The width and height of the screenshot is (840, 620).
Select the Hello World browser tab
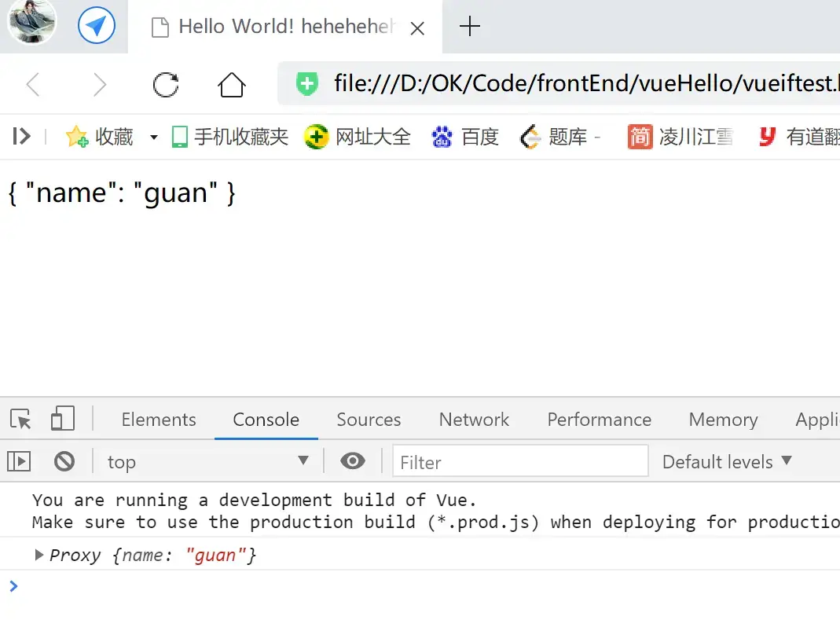click(x=285, y=26)
